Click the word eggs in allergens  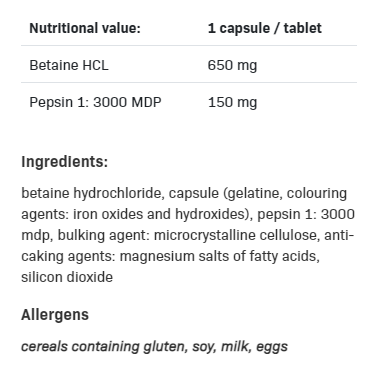(272, 347)
